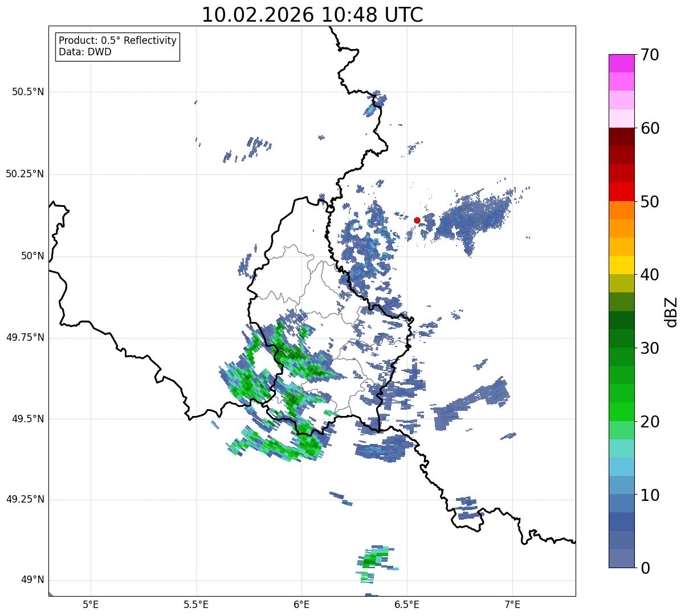
Task: Click the colorbar tick label 30
Action: pyautogui.click(x=649, y=348)
